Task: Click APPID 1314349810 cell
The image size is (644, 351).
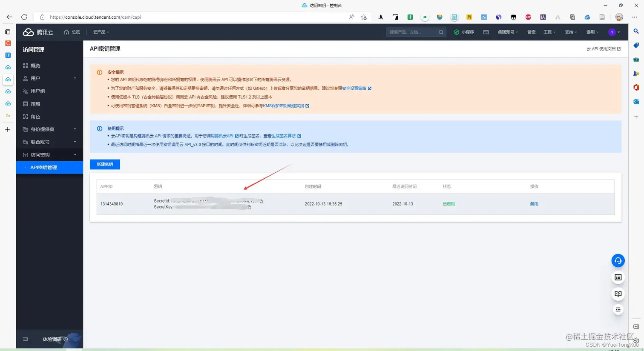Action: [112, 204]
